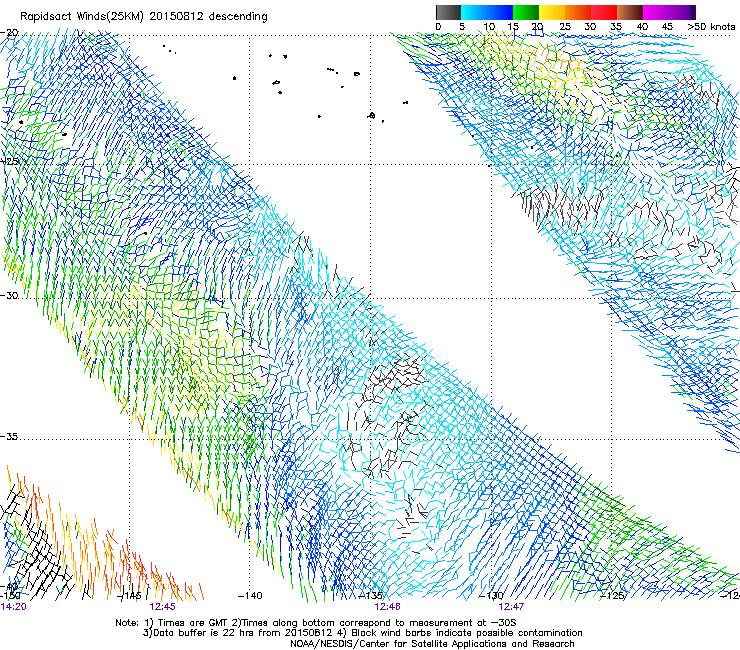Viewport: 740px width, 650px height.
Task: Click the orange 25-30 knots swatch
Action: click(578, 12)
